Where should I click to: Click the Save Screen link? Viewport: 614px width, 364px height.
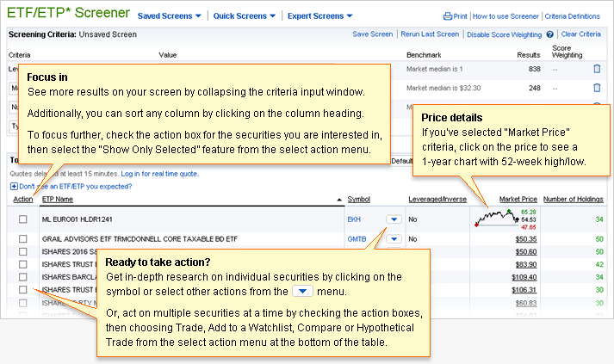pyautogui.click(x=372, y=34)
